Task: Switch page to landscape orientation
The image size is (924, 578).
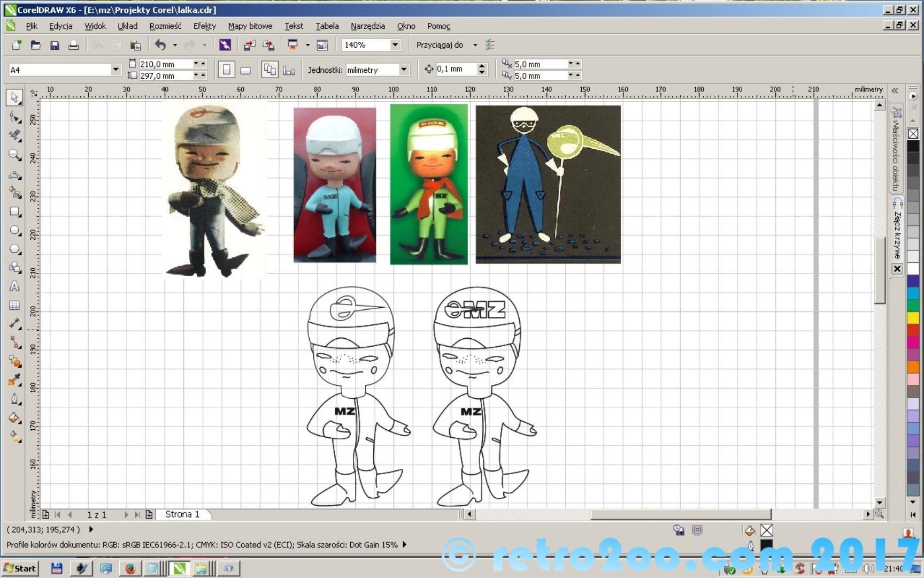Action: click(x=245, y=70)
